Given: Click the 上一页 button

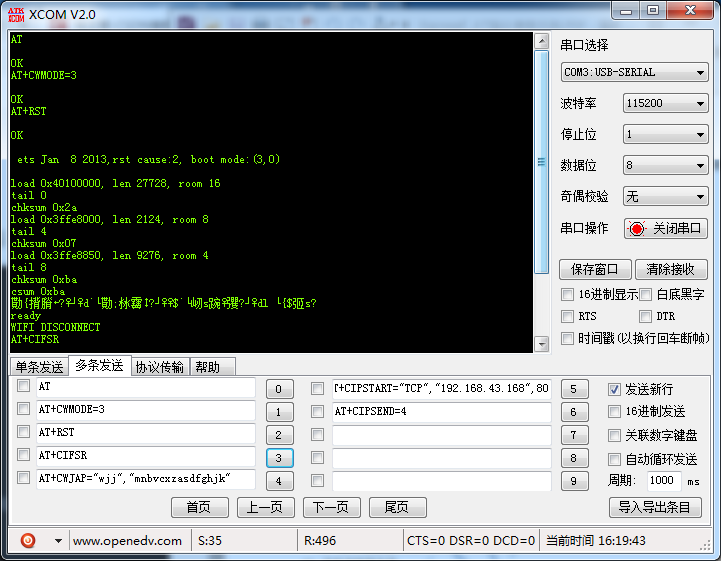Looking at the screenshot, I should click(x=265, y=507).
